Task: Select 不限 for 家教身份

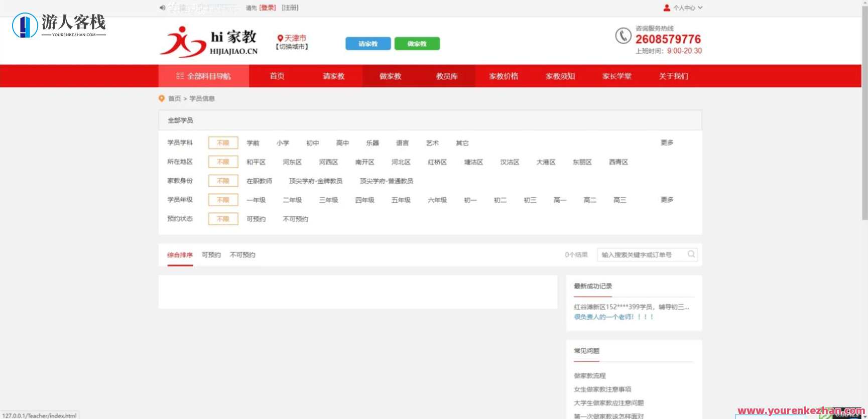Action: point(223,181)
